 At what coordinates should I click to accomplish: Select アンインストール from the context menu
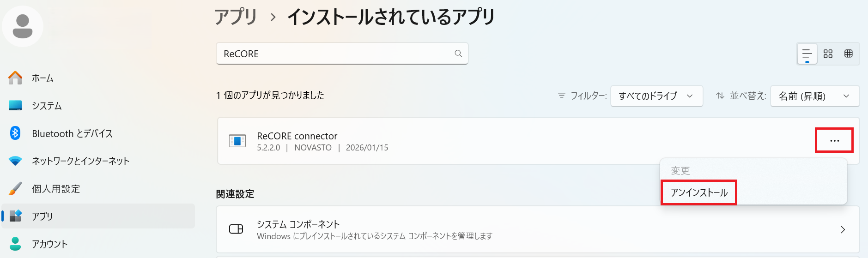(x=699, y=192)
